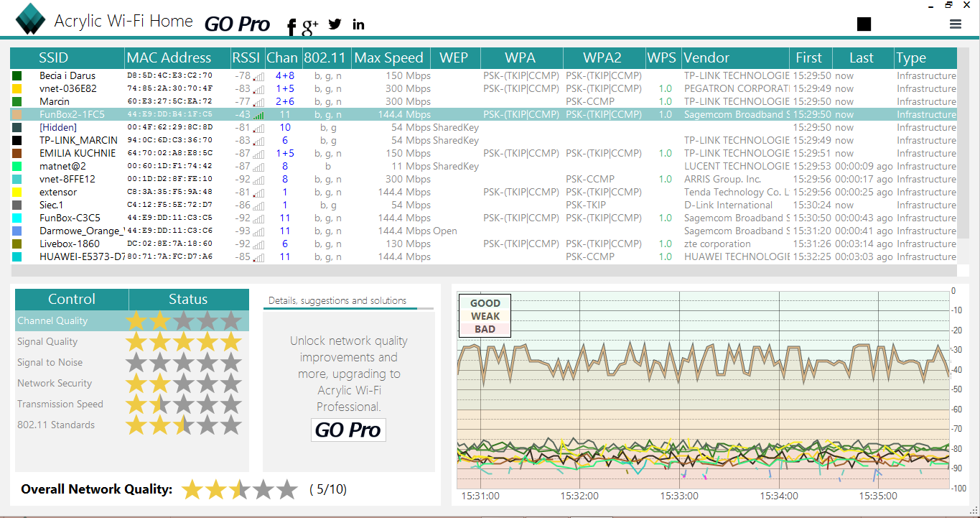Select the Transmission Speed row

pos(132,404)
